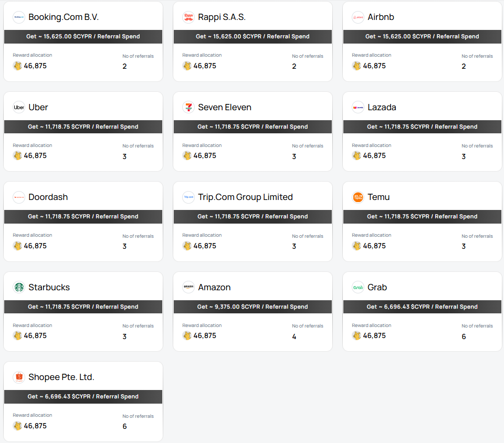This screenshot has height=443, width=504.
Task: Click the Temu logo icon
Action: [358, 197]
